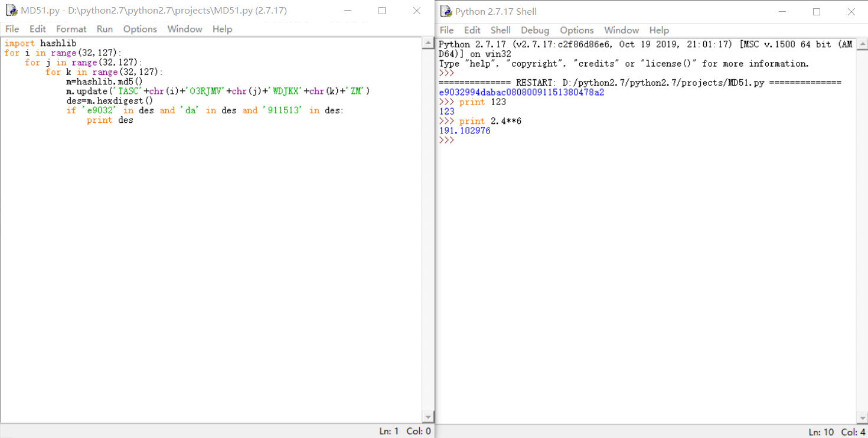Image resolution: width=868 pixels, height=438 pixels.
Task: Click the last empty >>> shell prompt
Action: [x=446, y=140]
